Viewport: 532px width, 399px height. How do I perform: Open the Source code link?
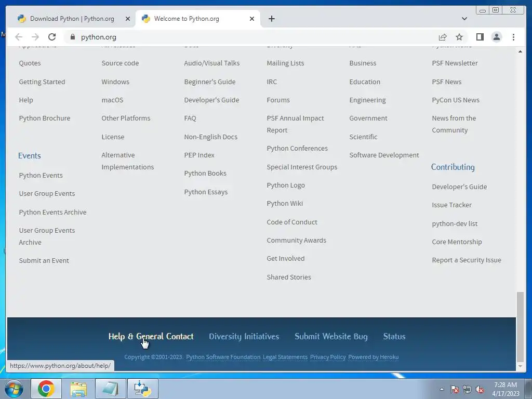[x=120, y=63]
